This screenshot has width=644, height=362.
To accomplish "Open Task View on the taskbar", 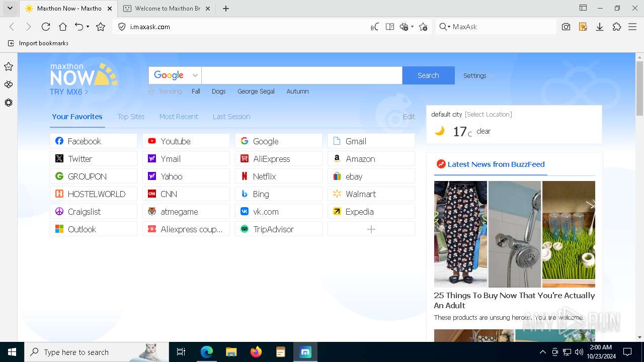I will pos(181,352).
